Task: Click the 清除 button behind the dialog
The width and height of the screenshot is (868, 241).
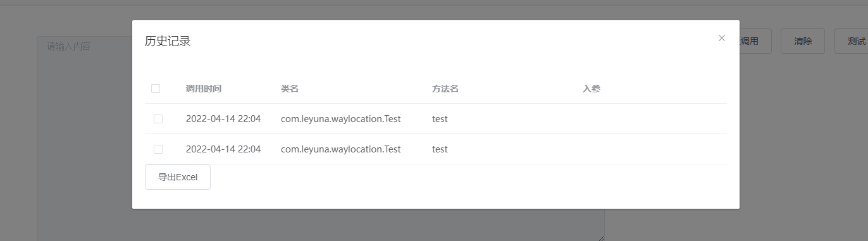Action: pyautogui.click(x=803, y=41)
